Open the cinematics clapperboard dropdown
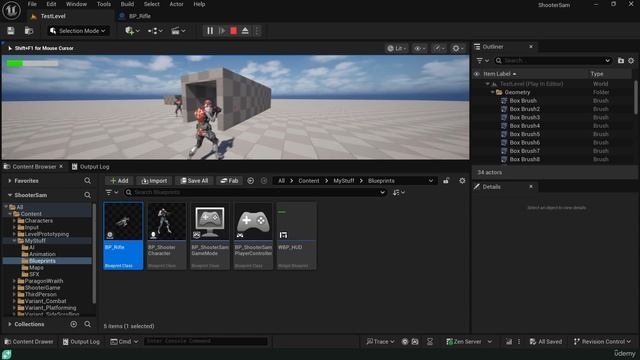The image size is (640, 360). coord(178,31)
